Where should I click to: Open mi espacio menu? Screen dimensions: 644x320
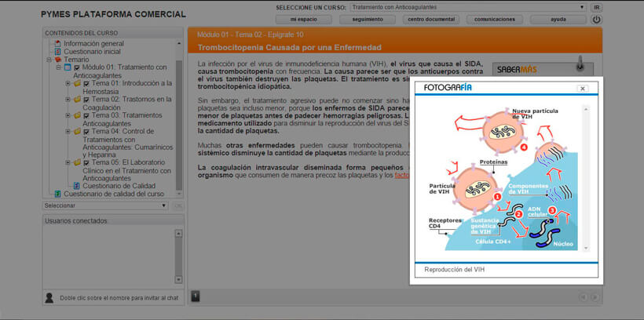[303, 20]
